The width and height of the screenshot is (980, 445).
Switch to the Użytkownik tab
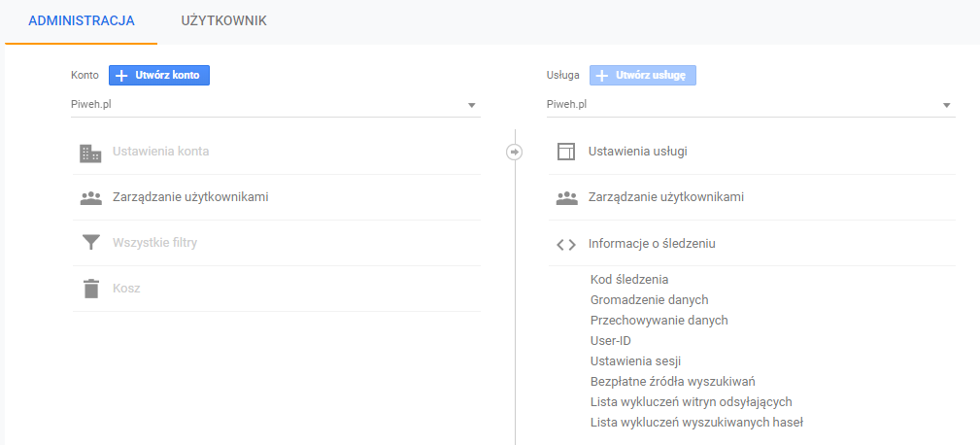pos(223,20)
